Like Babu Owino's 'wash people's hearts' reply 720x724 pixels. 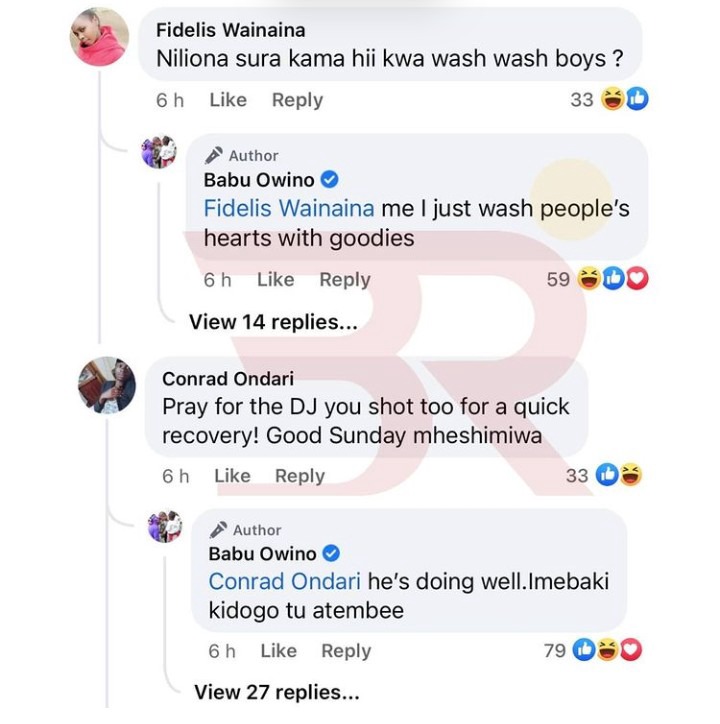coord(276,279)
